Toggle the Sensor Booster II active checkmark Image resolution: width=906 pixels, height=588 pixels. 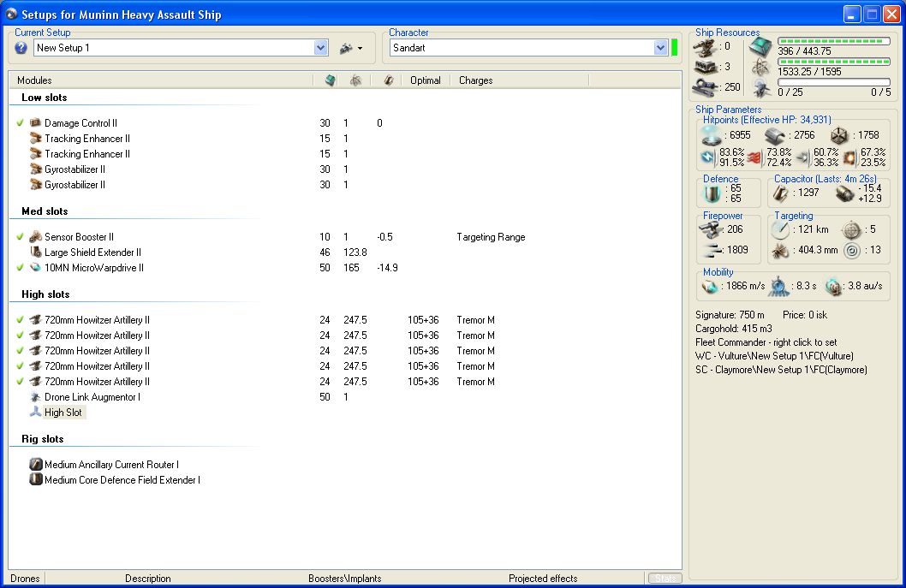(21, 237)
